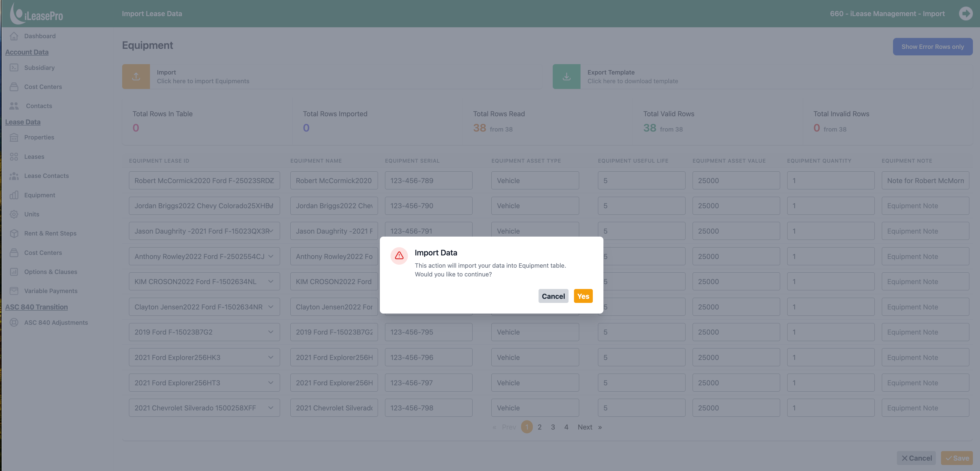This screenshot has width=980, height=471.
Task: Go to Subsidiary section
Action: point(40,68)
